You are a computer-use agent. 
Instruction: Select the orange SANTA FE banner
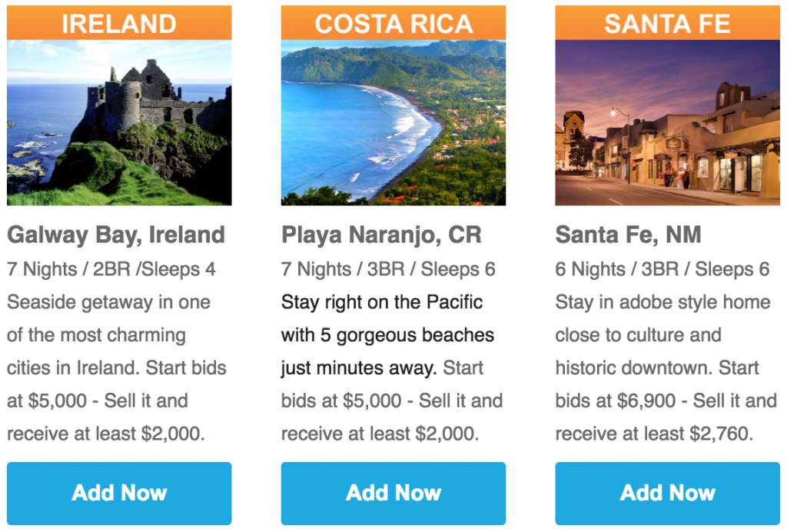click(x=668, y=23)
